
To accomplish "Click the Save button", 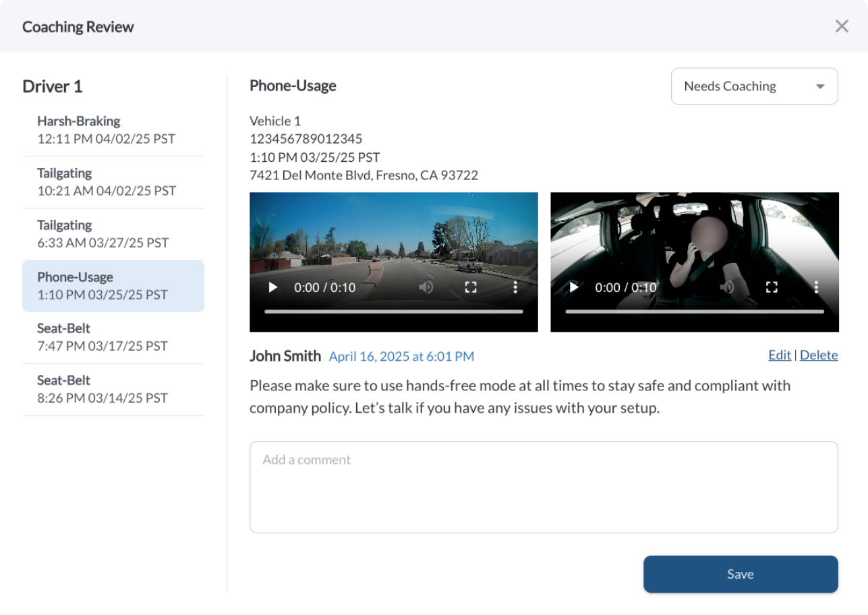I will coord(740,575).
